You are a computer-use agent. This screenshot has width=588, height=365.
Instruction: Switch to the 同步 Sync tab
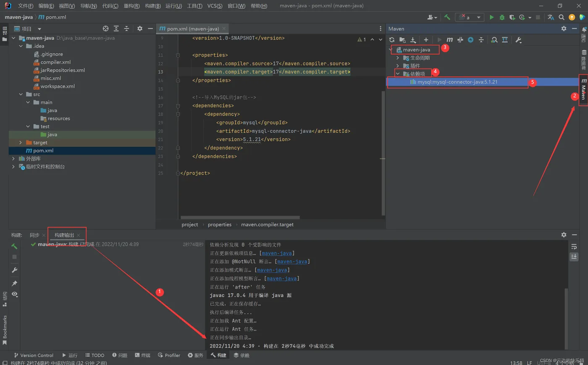pos(34,235)
